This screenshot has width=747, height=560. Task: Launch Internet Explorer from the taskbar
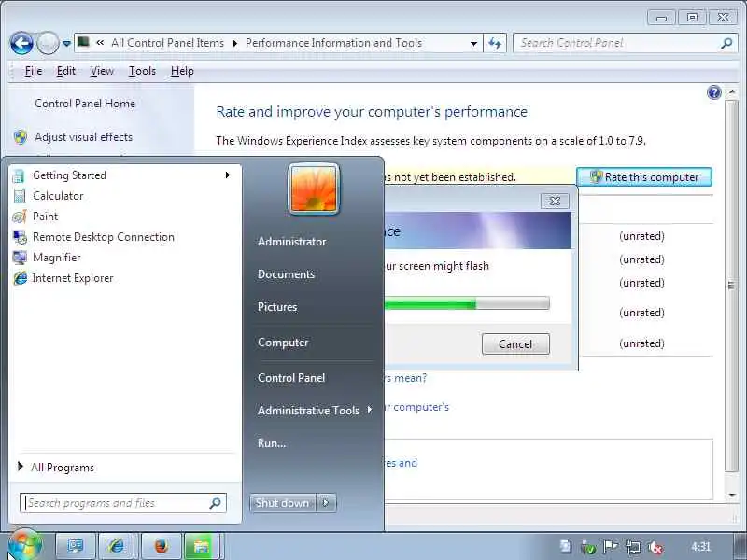tap(118, 546)
